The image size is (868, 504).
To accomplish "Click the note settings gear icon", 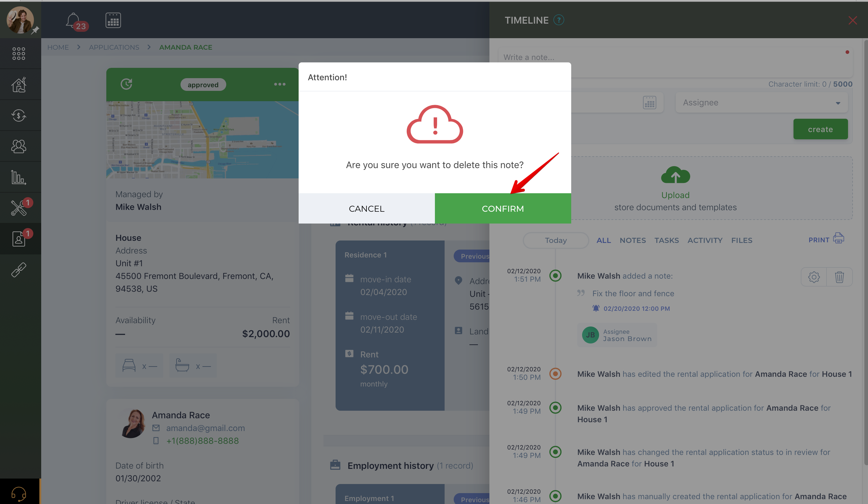I will point(813,277).
